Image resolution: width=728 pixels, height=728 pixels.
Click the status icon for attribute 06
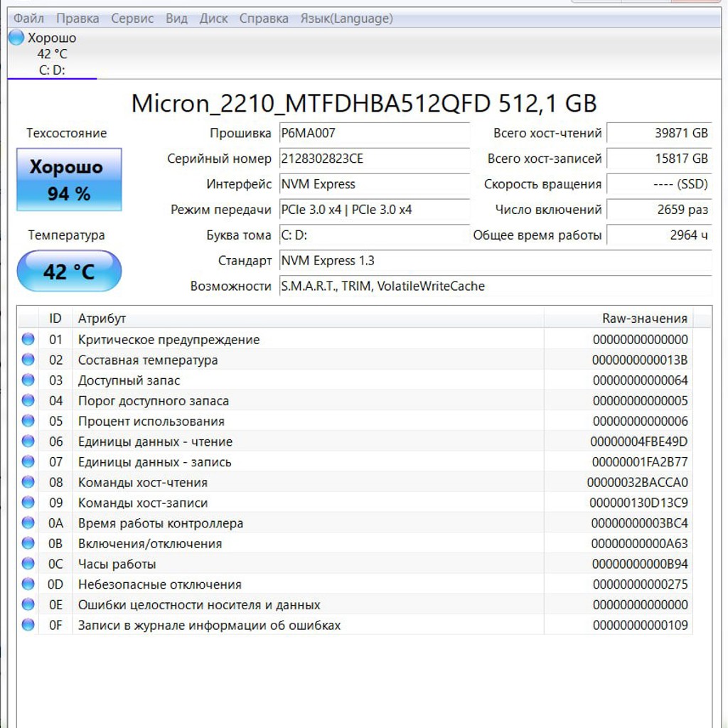(28, 441)
